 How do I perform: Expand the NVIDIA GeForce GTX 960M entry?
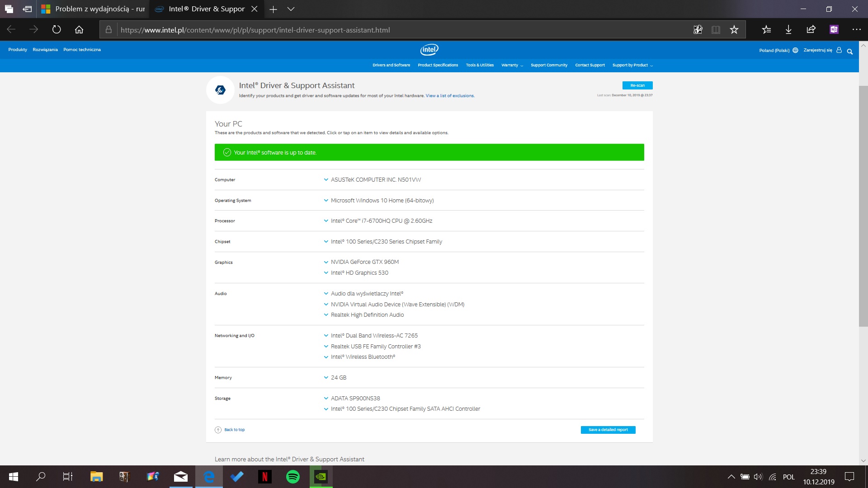(x=364, y=262)
